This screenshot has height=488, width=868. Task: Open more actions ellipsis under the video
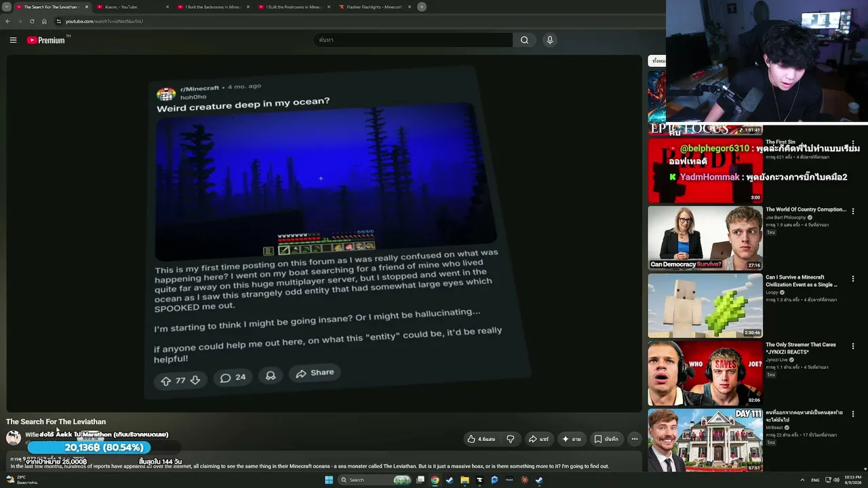pos(635,439)
